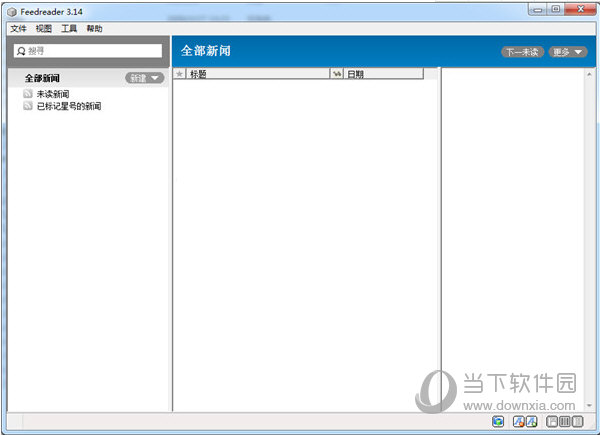Click the blue globe icon in the status bar
This screenshot has width=600, height=435.
click(498, 422)
